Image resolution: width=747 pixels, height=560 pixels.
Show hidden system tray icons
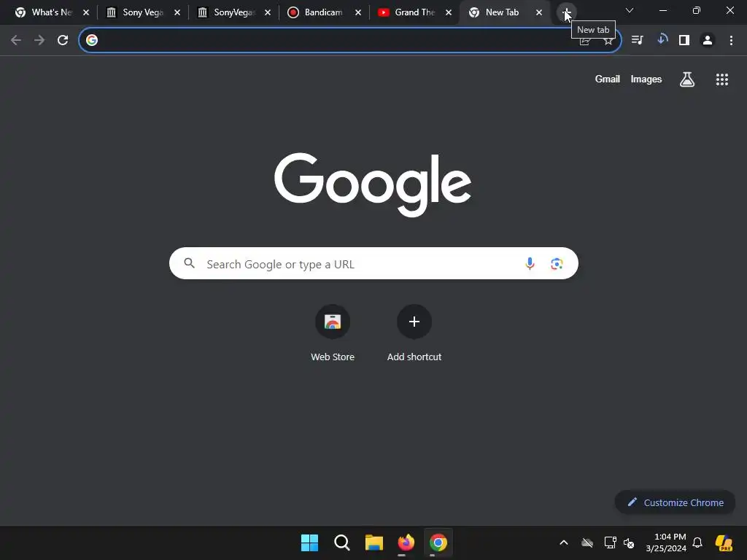pos(564,542)
